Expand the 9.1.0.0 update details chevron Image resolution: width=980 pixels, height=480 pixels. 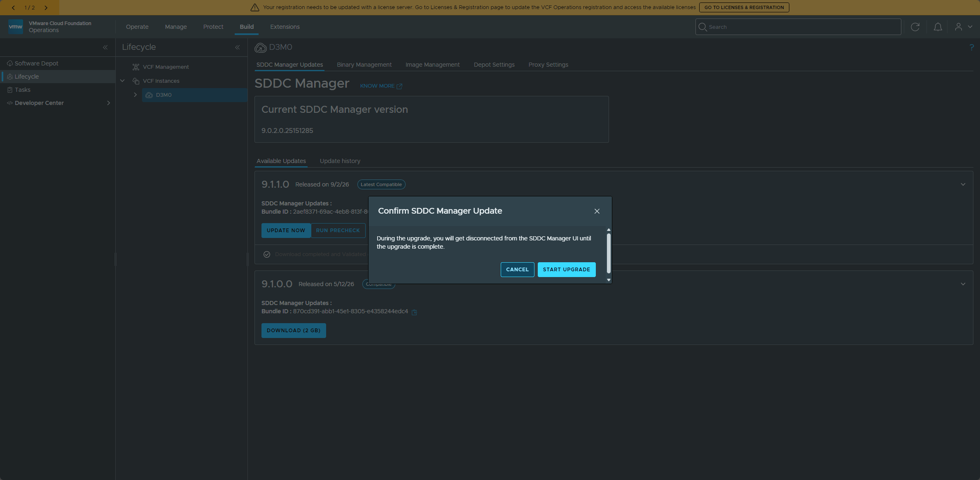[x=963, y=284]
